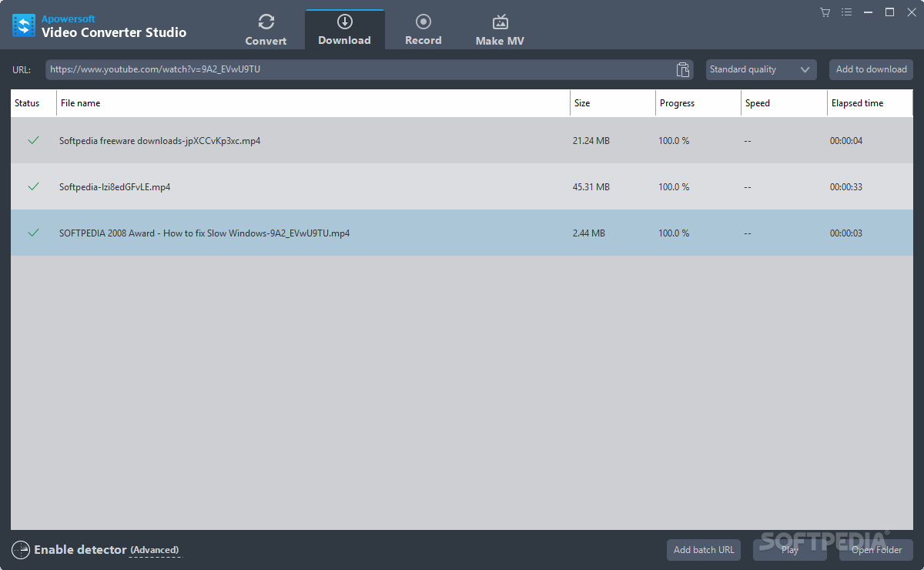
Task: Maximize the Video Converter Studio window
Action: pyautogui.click(x=889, y=12)
